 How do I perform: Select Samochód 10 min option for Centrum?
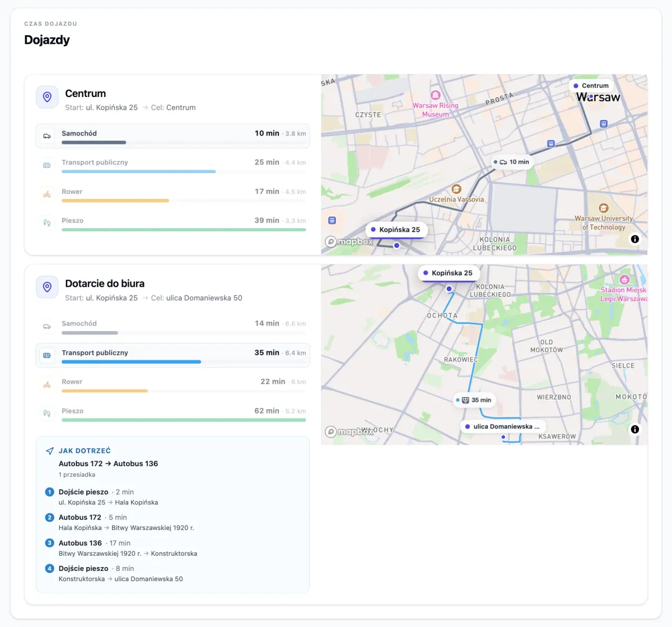point(172,136)
